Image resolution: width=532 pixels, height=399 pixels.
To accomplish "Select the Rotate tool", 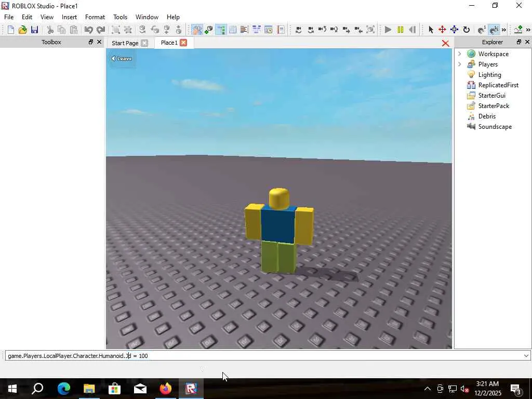I will (466, 30).
